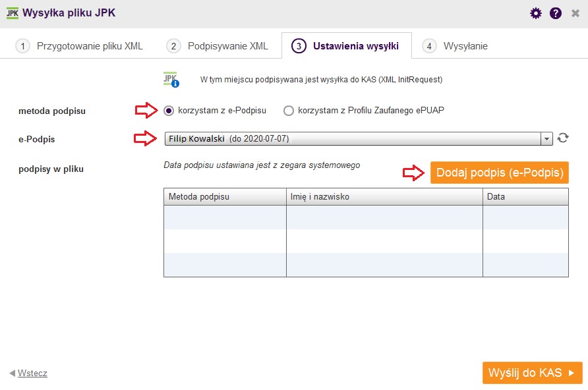The image size is (588, 390).
Task: Go to the 'Podpisywanie XML' step tab
Action: point(217,46)
